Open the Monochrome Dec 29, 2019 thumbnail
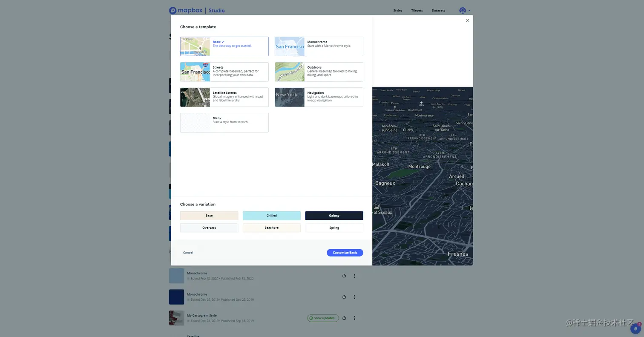This screenshot has width=644, height=337. tap(177, 297)
